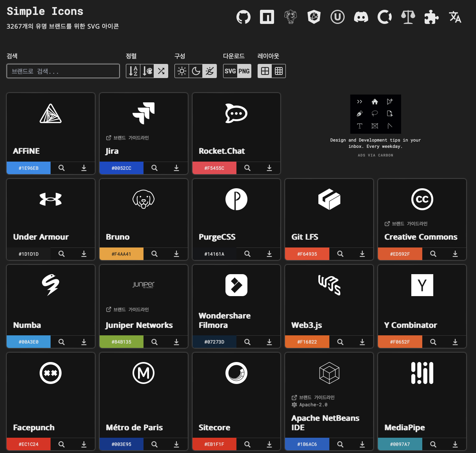
Task: Switch to dark color scheme
Action: 196,71
